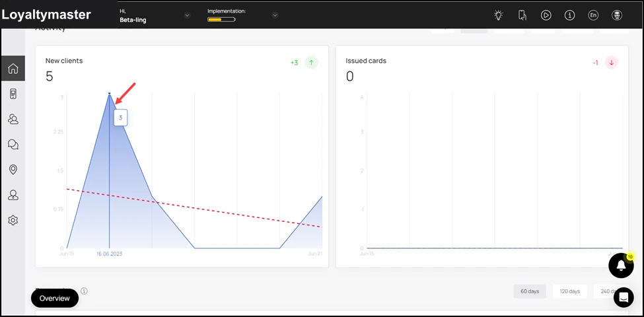Click the Issued cards title
Image resolution: width=644 pixels, height=317 pixels.
(x=366, y=61)
